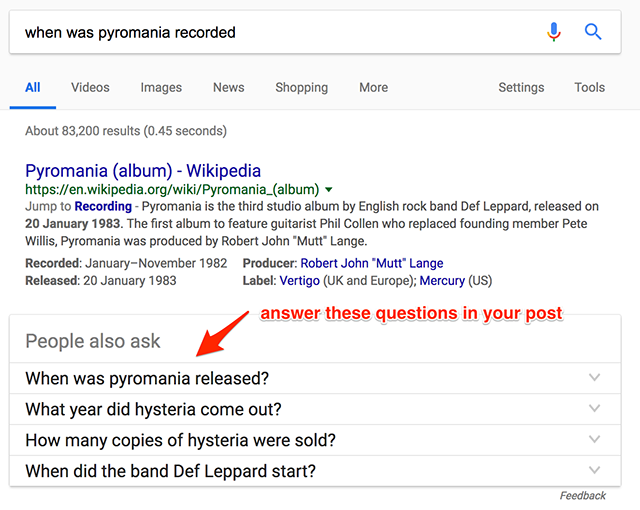Viewport: 640px width, 510px height.
Task: Open the Vertigo label link
Action: click(300, 281)
